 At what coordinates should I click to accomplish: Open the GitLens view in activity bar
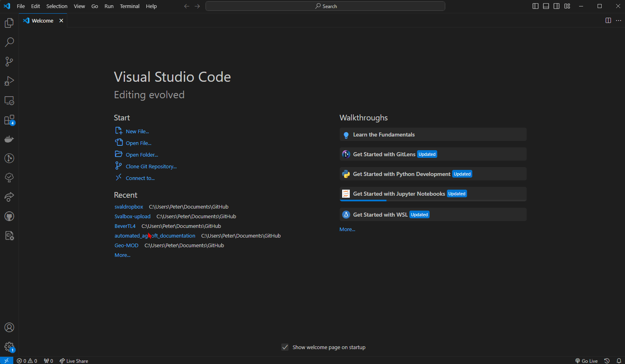pyautogui.click(x=9, y=158)
